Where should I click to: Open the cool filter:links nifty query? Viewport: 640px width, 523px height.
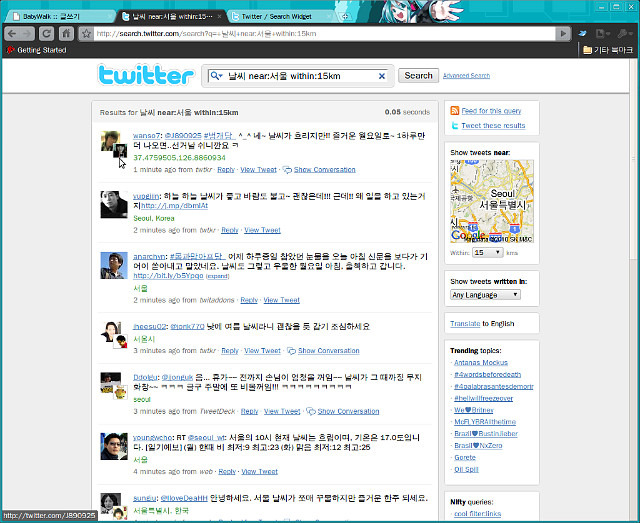(x=477, y=514)
